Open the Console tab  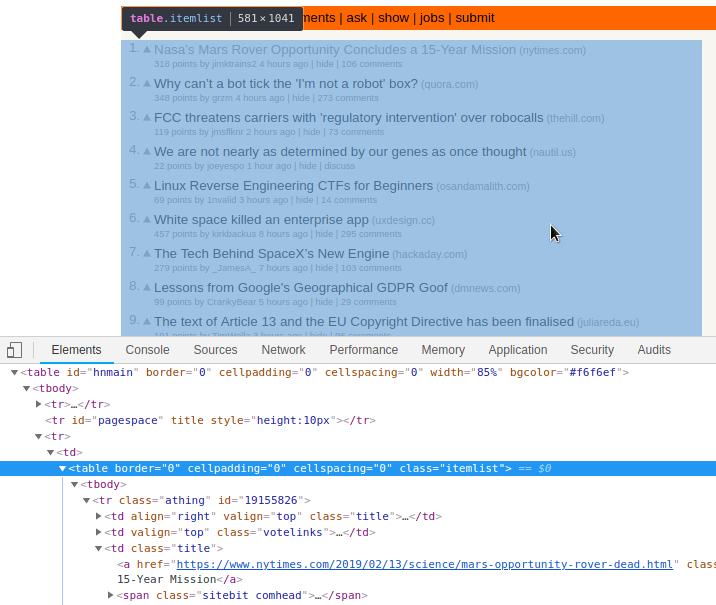point(147,350)
